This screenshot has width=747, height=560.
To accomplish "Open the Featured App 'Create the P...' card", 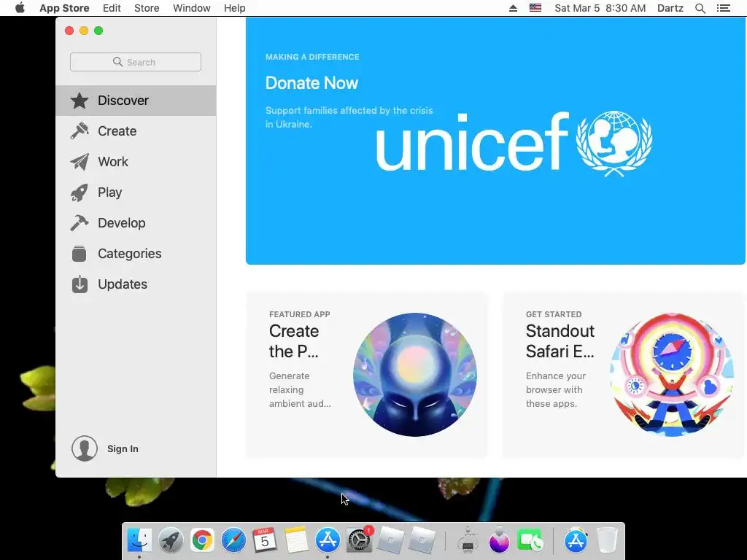I will click(x=366, y=375).
